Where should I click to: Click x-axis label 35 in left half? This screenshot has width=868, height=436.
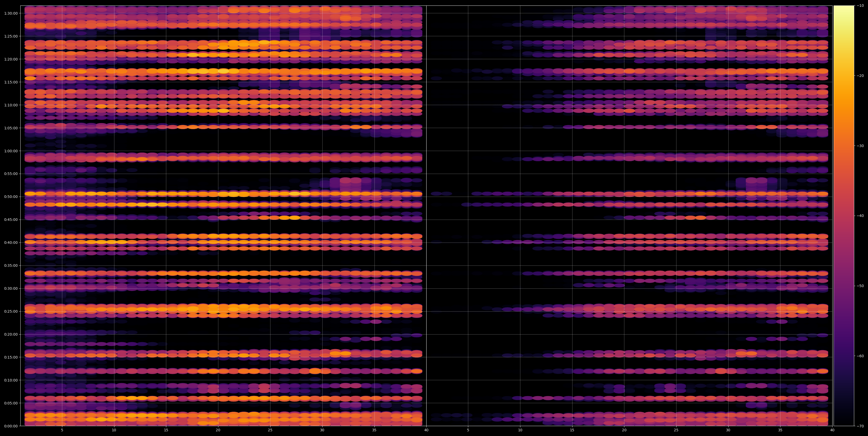click(374, 430)
